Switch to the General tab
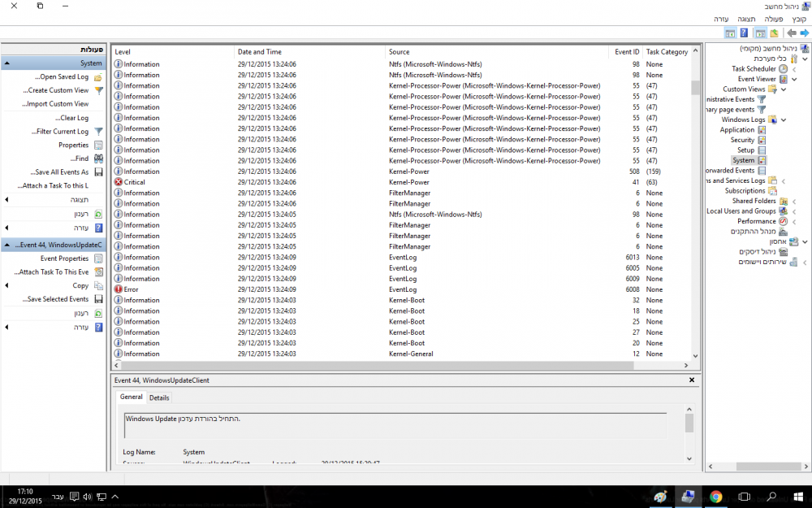 tap(131, 397)
